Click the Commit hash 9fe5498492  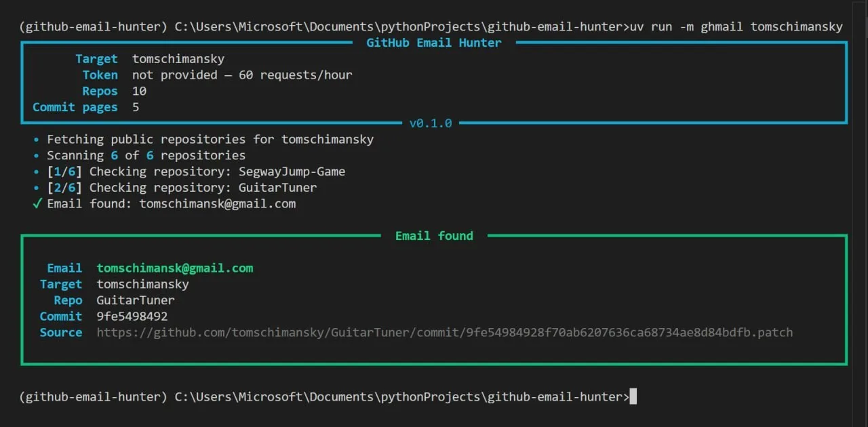(x=132, y=317)
